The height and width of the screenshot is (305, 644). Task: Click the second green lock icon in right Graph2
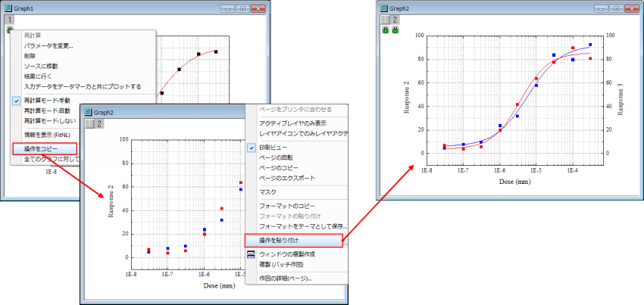395,30
